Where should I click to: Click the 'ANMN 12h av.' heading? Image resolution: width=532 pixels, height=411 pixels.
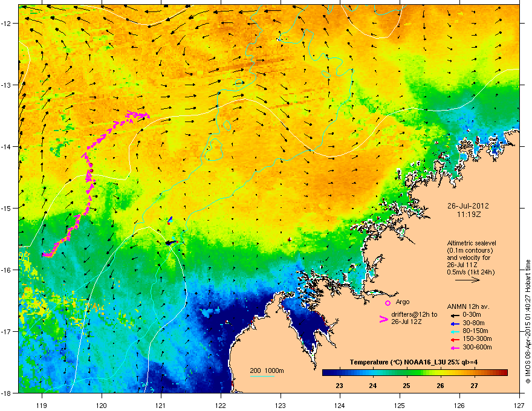pos(468,306)
